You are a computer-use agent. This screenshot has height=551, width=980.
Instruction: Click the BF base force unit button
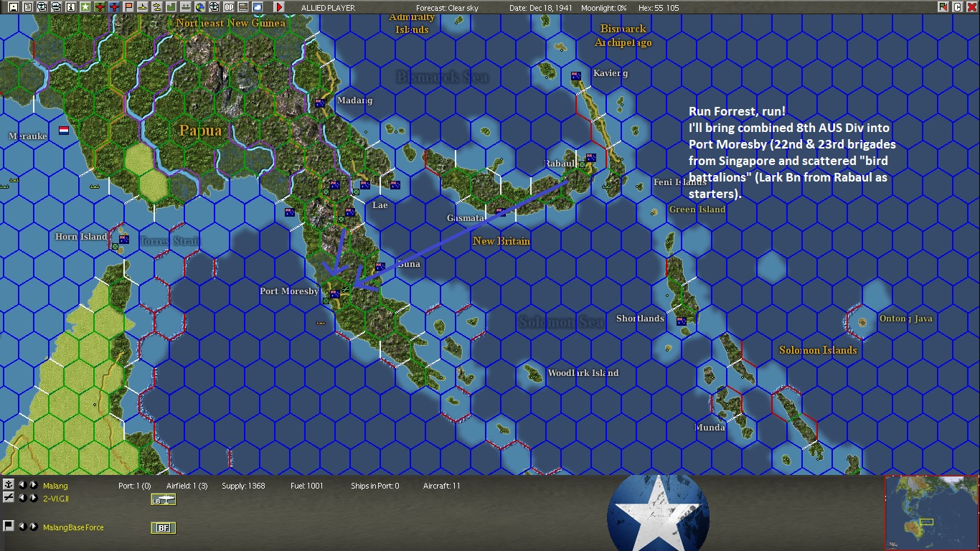[x=164, y=527]
